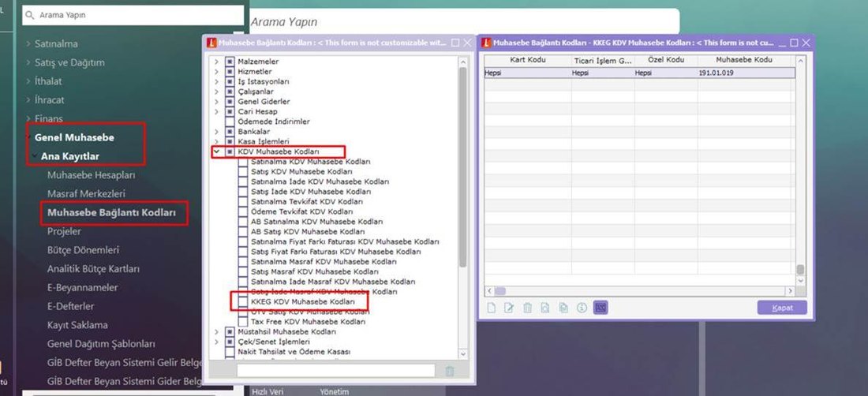
Task: Select Satınalma Tevkifat KDV Kodları row
Action: coord(307,202)
